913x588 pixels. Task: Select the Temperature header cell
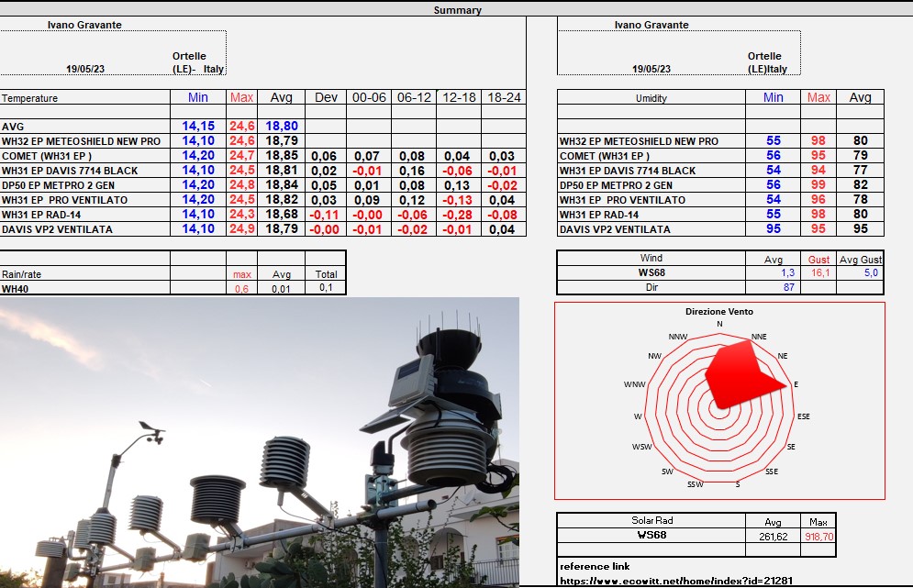point(30,98)
